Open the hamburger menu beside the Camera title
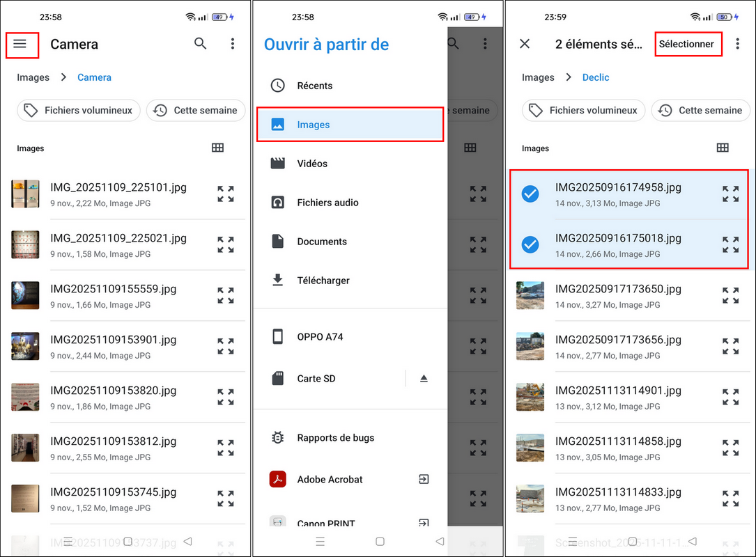The height and width of the screenshot is (557, 756). 20,44
